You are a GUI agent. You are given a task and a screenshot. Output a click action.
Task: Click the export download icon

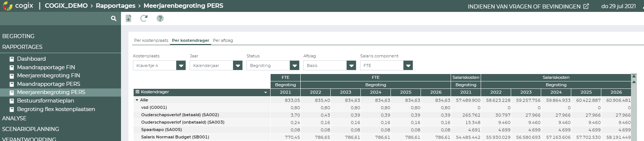pos(128,18)
